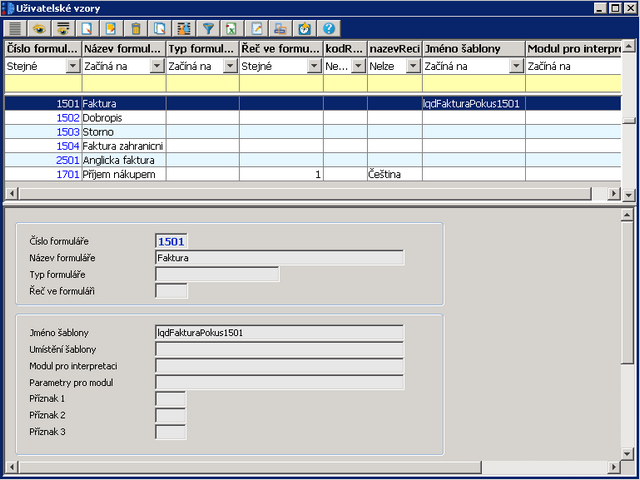Click the Excel export icon
The image size is (640, 480).
pos(231,29)
